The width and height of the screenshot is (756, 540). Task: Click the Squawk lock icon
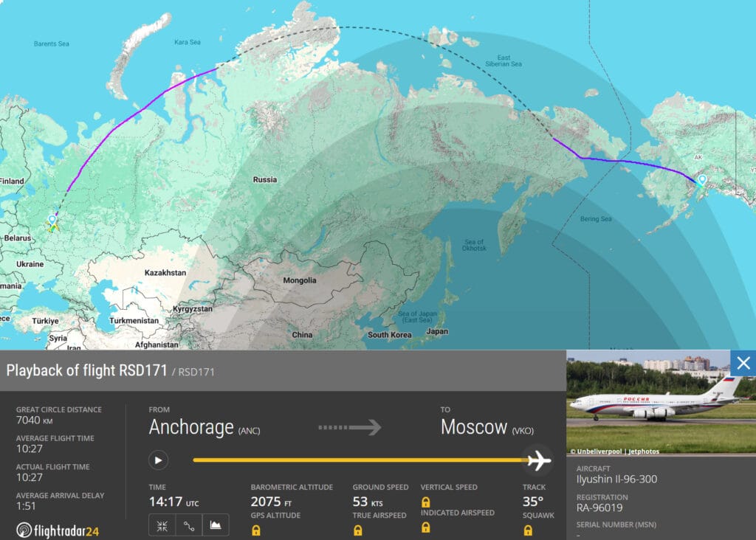click(x=528, y=530)
